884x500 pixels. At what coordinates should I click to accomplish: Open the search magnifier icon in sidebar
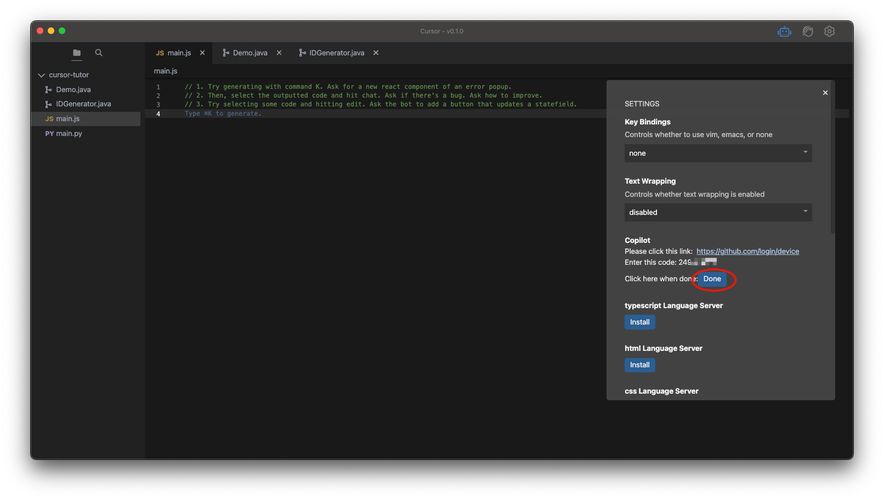pyautogui.click(x=99, y=53)
